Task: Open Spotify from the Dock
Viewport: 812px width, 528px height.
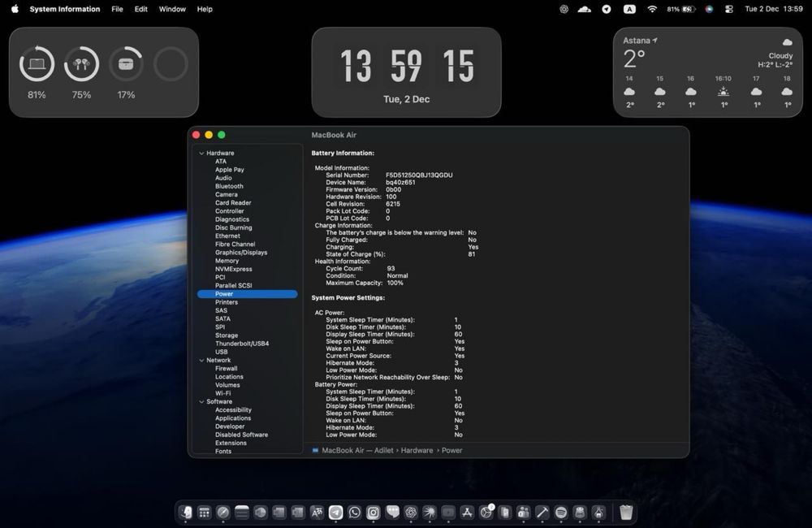Action: click(561, 513)
